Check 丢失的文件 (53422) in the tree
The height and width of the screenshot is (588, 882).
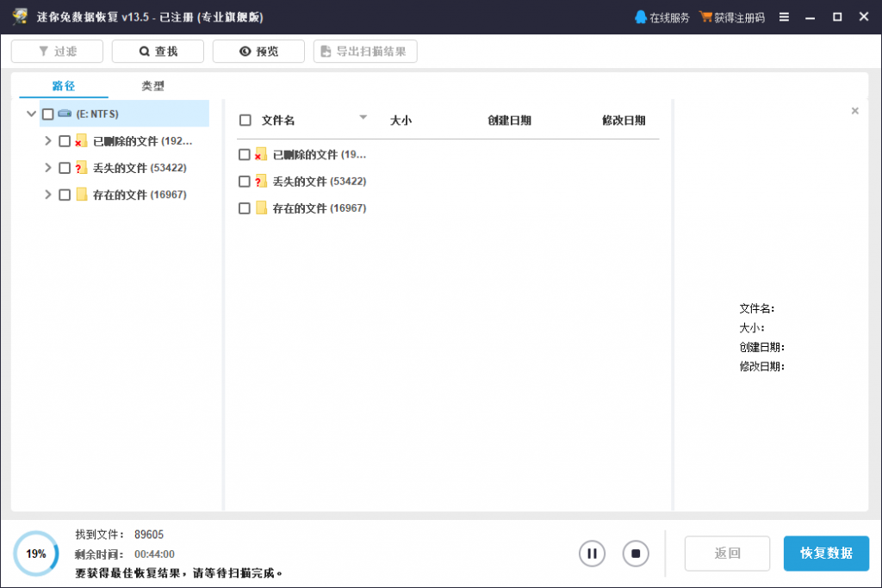tap(65, 168)
